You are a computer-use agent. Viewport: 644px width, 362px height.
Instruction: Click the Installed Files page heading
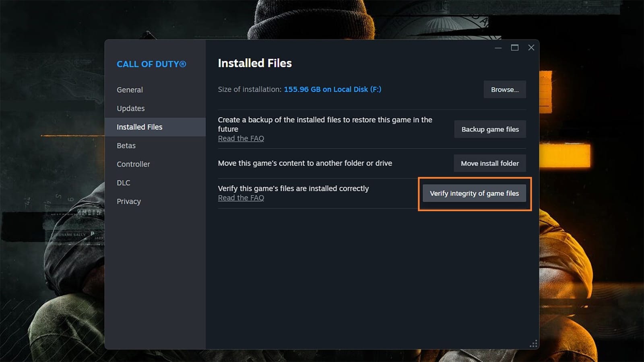point(254,63)
